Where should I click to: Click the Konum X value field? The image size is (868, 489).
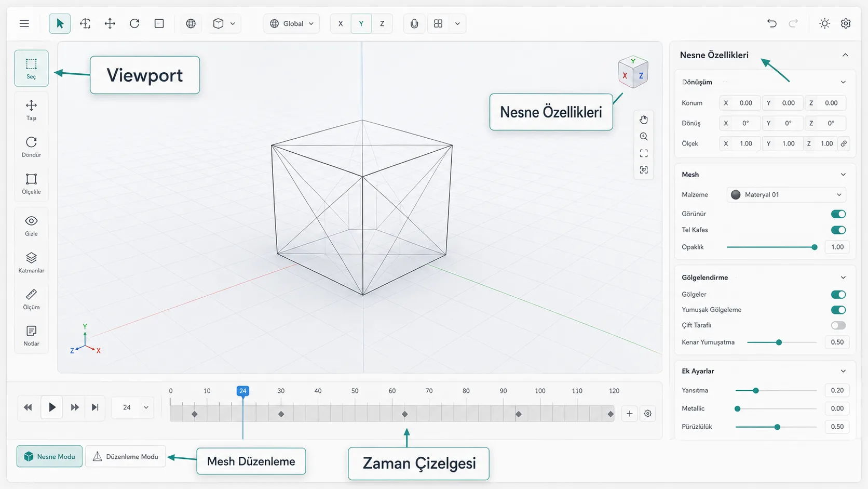(x=740, y=103)
